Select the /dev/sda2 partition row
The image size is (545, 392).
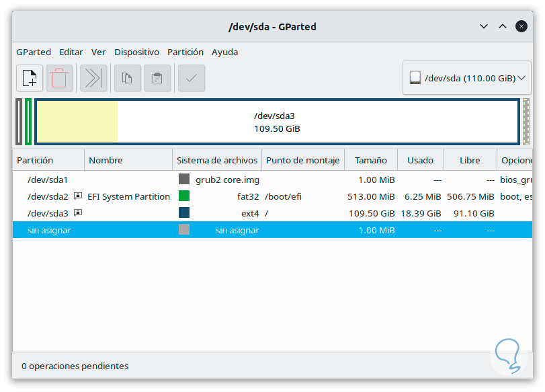point(273,196)
